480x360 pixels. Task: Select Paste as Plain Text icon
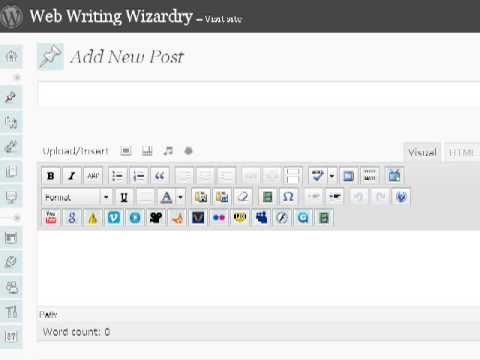tap(201, 197)
